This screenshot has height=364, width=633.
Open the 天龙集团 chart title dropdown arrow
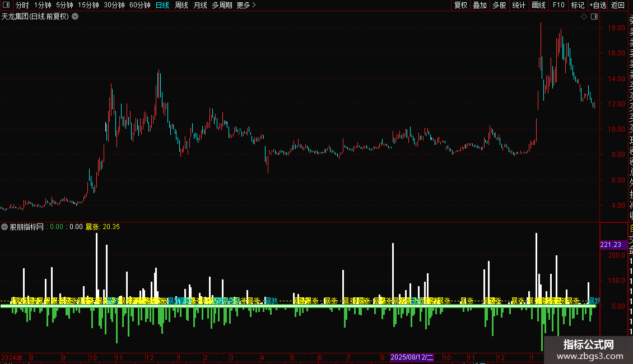tap(75, 17)
